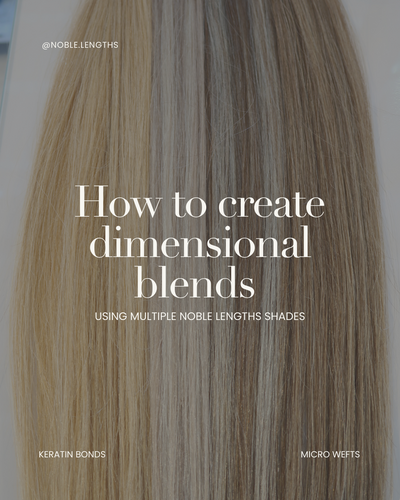Select the word "How" in headline
The image size is (400, 500).
119,202
